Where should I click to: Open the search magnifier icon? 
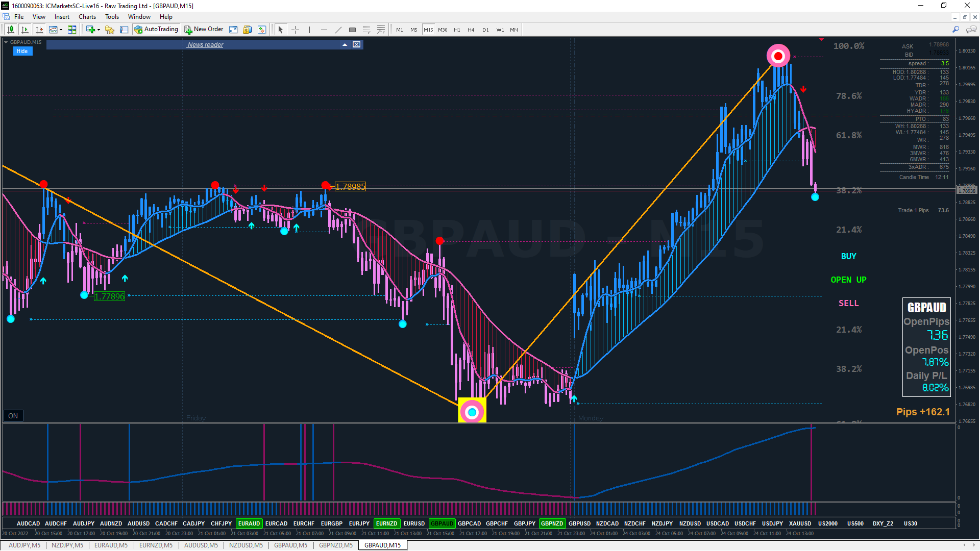[955, 30]
